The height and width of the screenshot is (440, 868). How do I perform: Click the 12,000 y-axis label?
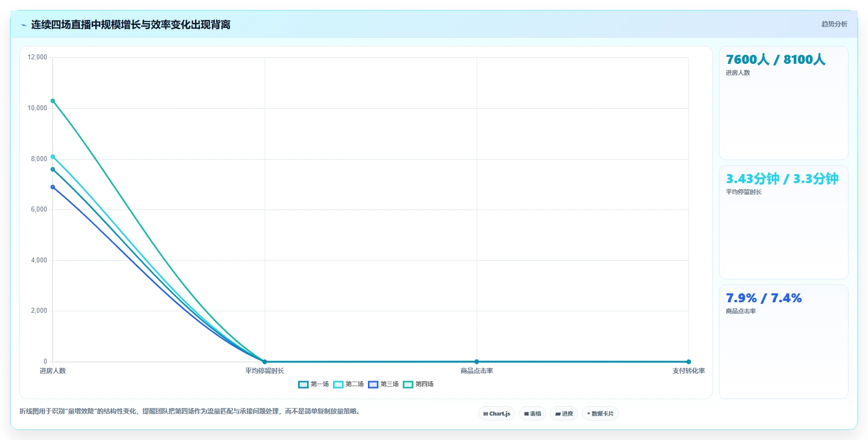37,57
